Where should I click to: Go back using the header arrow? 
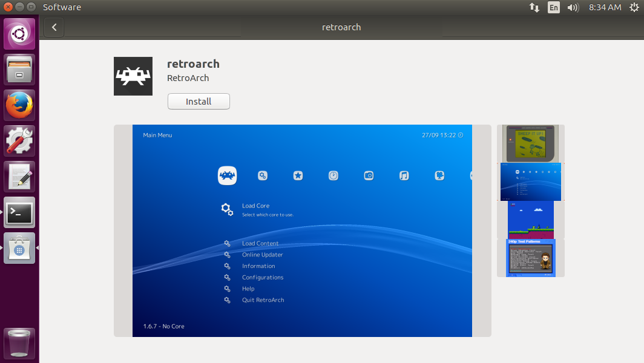pos(54,27)
